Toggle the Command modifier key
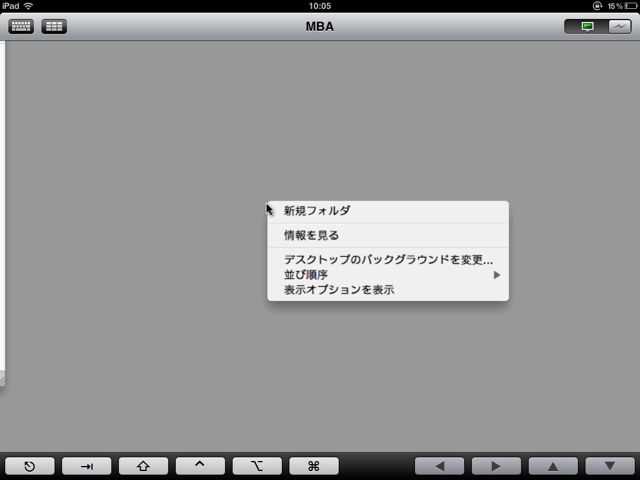This screenshot has height=480, width=640. (x=313, y=466)
